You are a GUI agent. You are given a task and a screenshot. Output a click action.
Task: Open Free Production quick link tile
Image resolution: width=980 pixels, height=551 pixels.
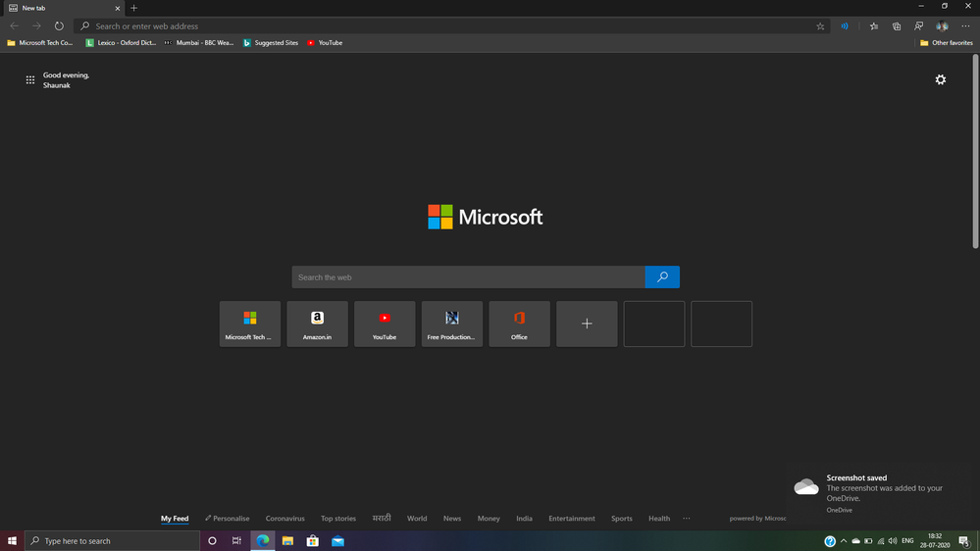(452, 324)
